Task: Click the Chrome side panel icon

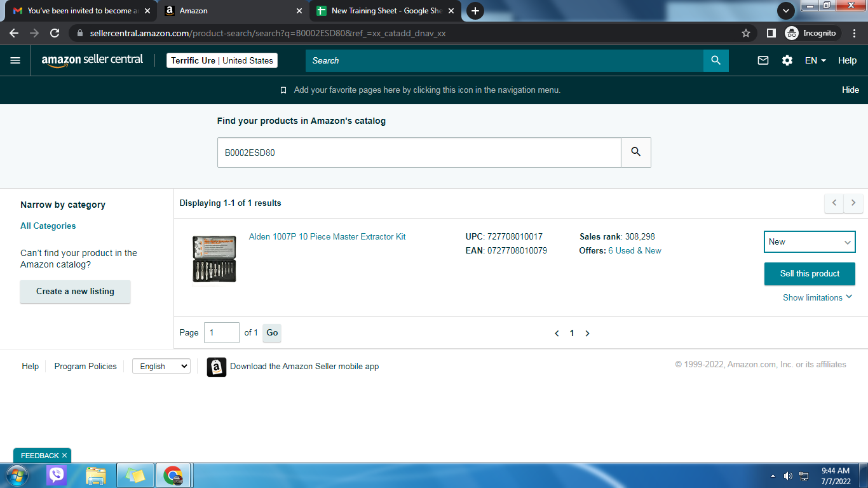Action: tap(771, 33)
